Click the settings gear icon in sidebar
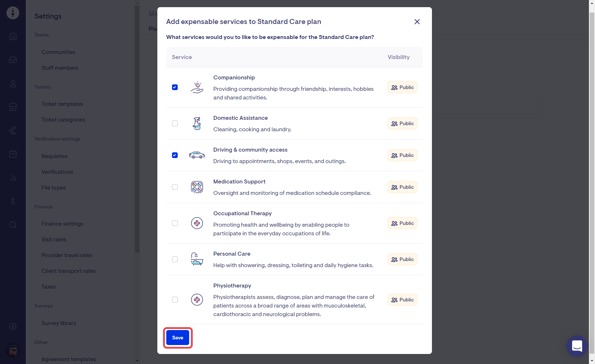595x364 pixels. [13, 326]
